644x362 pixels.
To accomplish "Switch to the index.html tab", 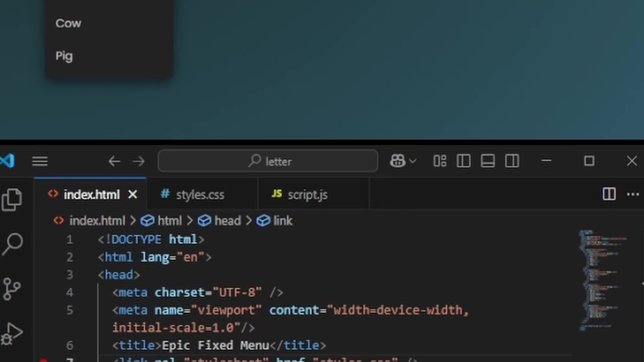I will [91, 195].
